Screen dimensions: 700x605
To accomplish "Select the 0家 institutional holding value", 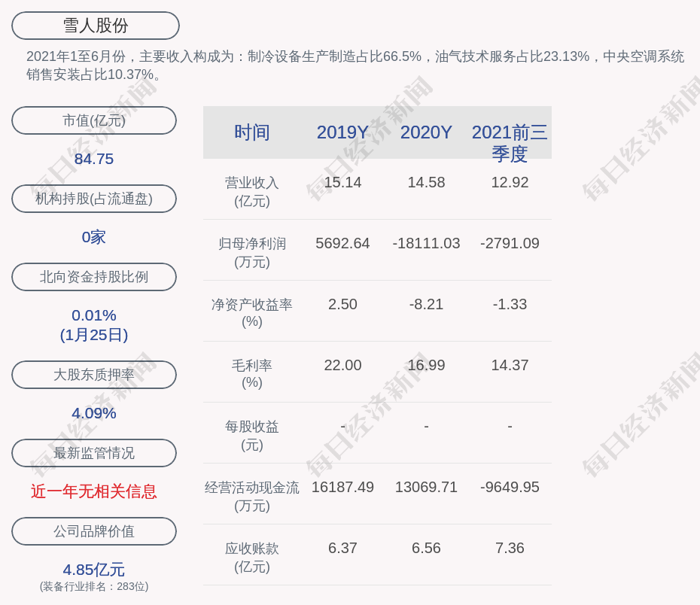I will (94, 237).
